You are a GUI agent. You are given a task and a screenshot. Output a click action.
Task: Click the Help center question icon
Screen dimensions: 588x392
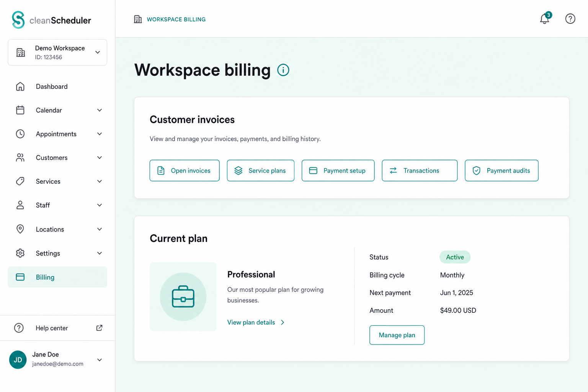point(19,328)
